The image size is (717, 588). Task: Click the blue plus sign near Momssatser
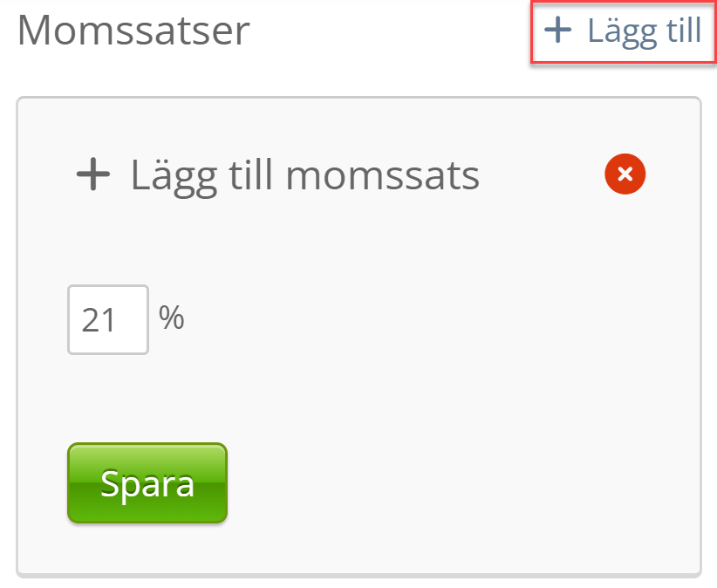[557, 31]
